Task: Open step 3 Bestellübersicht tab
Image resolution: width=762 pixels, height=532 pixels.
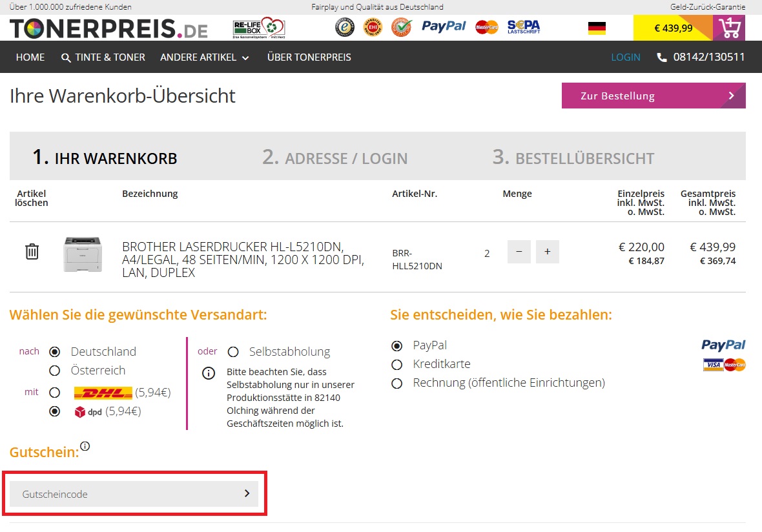Action: pyautogui.click(x=573, y=158)
